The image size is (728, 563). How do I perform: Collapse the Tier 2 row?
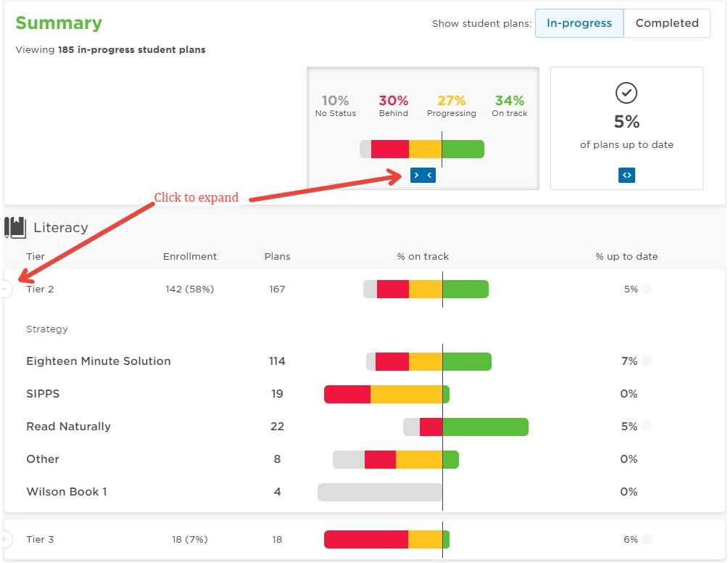click(6, 289)
